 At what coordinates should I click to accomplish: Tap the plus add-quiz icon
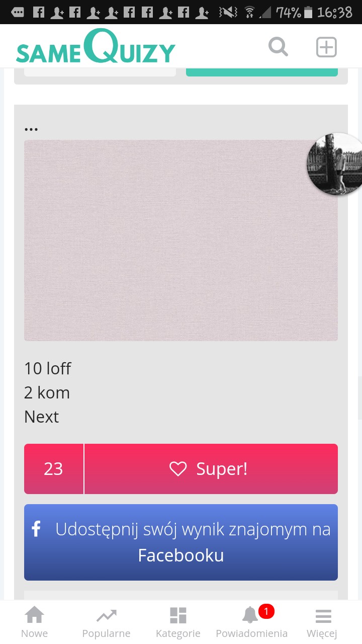click(x=326, y=47)
